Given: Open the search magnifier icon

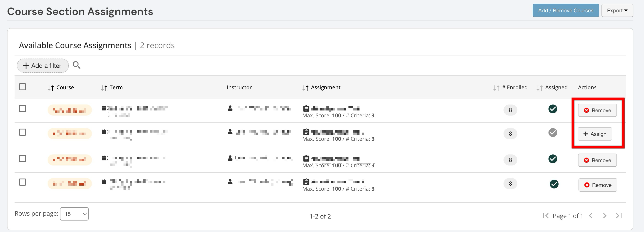Looking at the screenshot, I should (77, 65).
